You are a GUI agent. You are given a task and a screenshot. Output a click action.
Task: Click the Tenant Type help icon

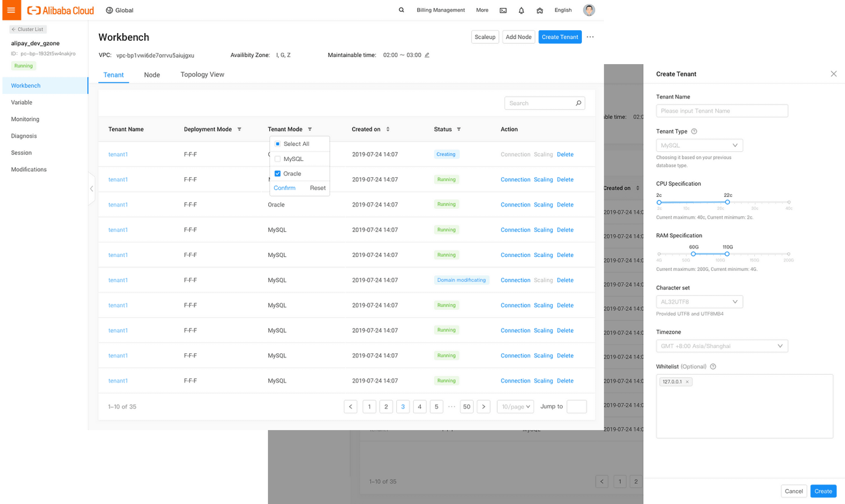[x=694, y=131]
